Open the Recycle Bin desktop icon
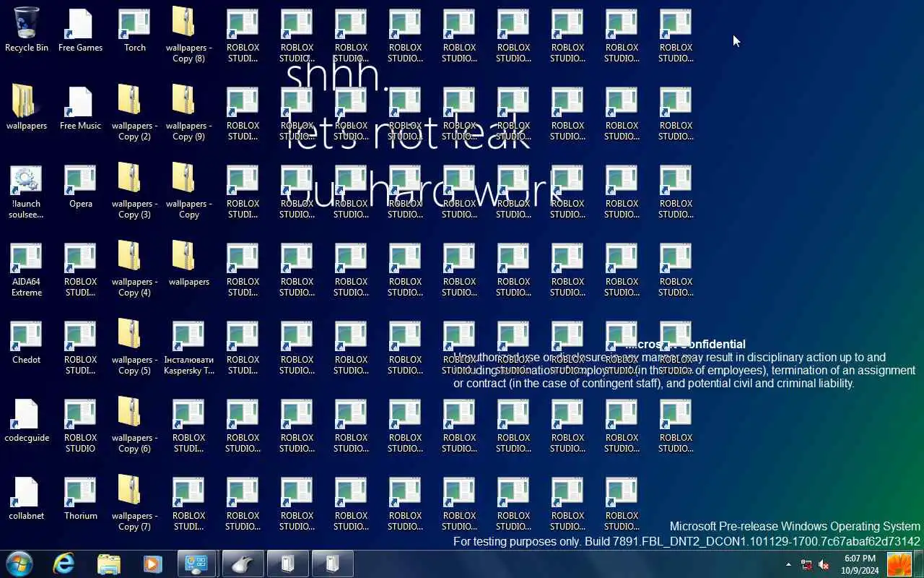This screenshot has width=924, height=578. coord(27,30)
